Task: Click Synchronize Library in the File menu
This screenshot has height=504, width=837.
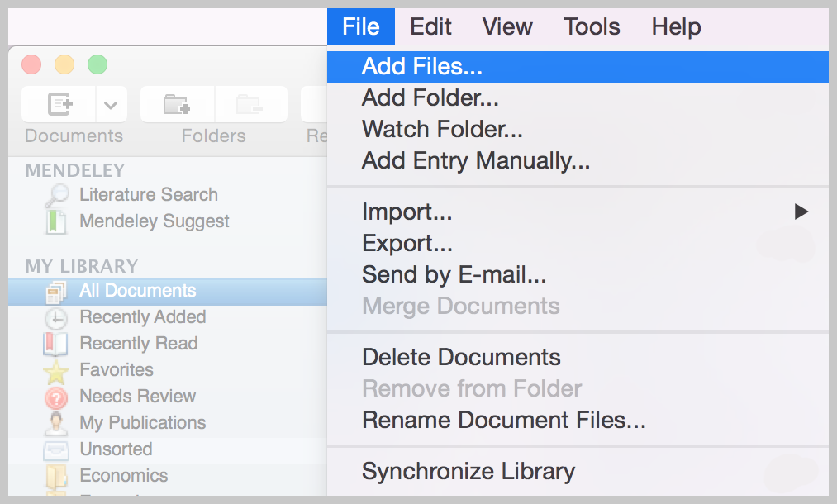Action: click(x=468, y=472)
